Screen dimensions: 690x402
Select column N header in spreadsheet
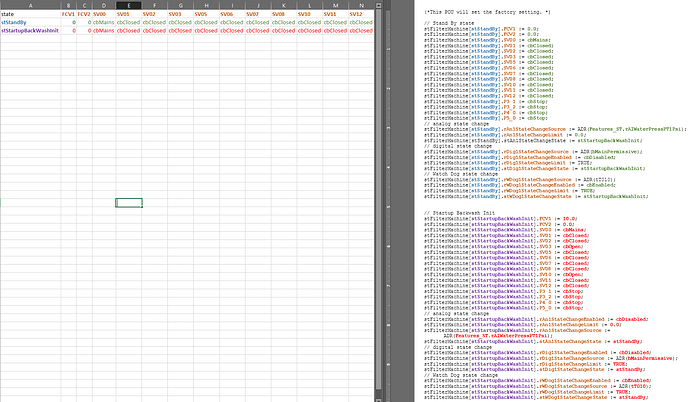tap(361, 5)
